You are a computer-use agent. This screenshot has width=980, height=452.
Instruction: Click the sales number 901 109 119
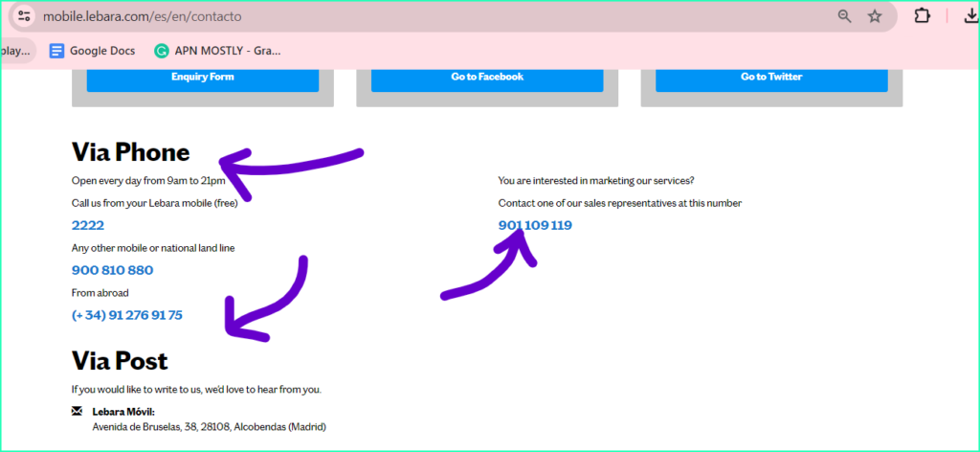pyautogui.click(x=535, y=225)
